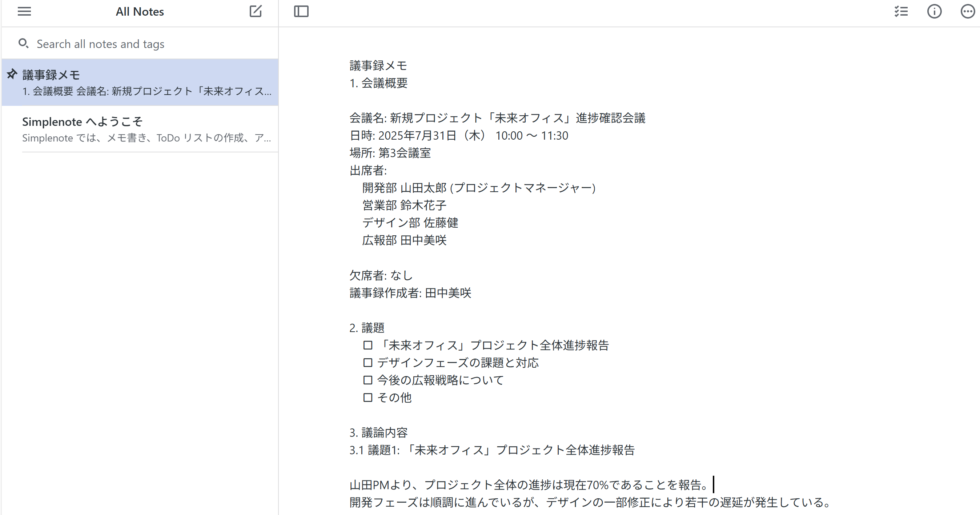Collapse the note list panel
980x515 pixels.
tap(301, 11)
